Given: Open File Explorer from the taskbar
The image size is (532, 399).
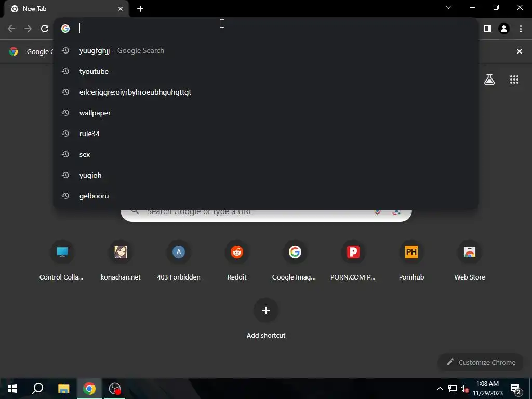Looking at the screenshot, I should (63, 389).
